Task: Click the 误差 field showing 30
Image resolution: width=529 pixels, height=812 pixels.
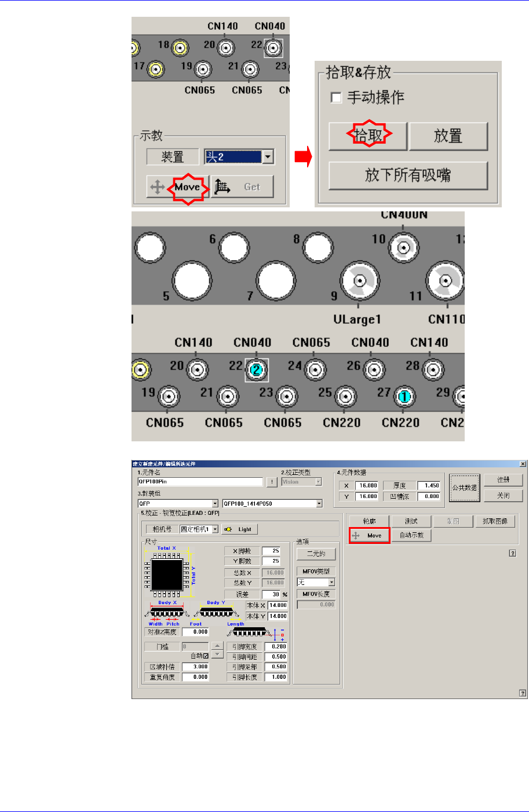Action: (x=271, y=594)
